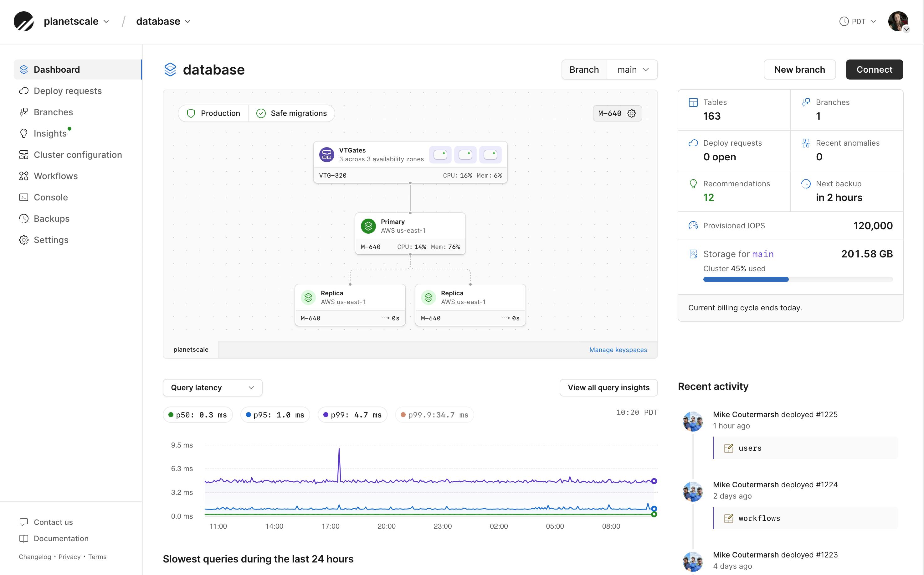
Task: Open Dashboard in the sidebar
Action: point(78,70)
